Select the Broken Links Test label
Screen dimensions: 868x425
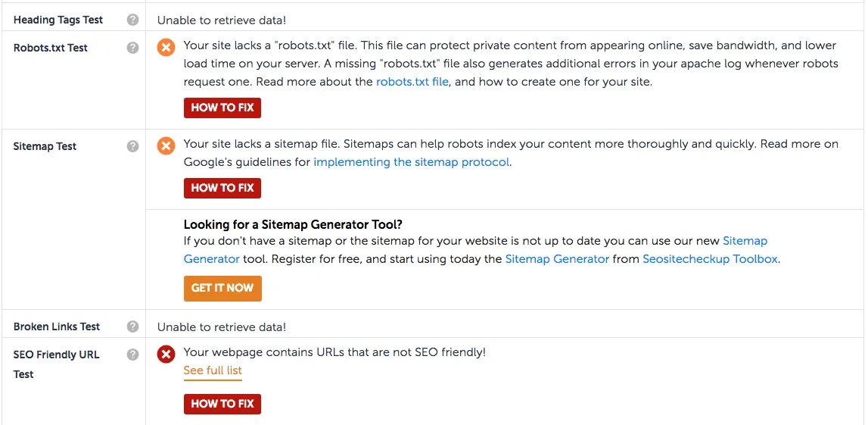point(57,327)
